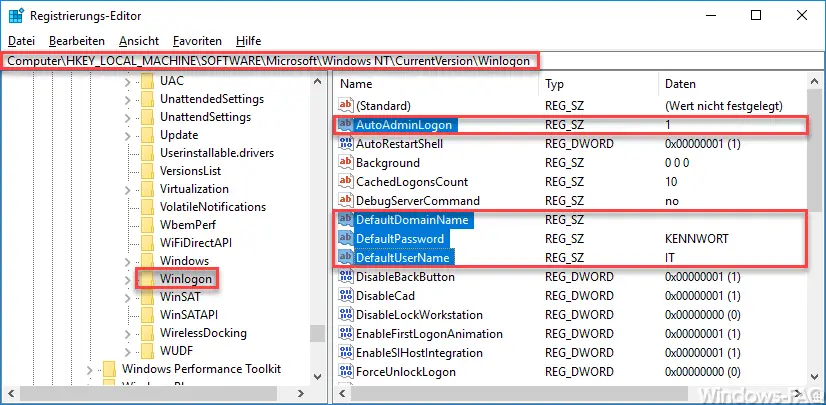
Task: Click tree pane horizontal scrollbar right arrow
Action: pyautogui.click(x=300, y=393)
